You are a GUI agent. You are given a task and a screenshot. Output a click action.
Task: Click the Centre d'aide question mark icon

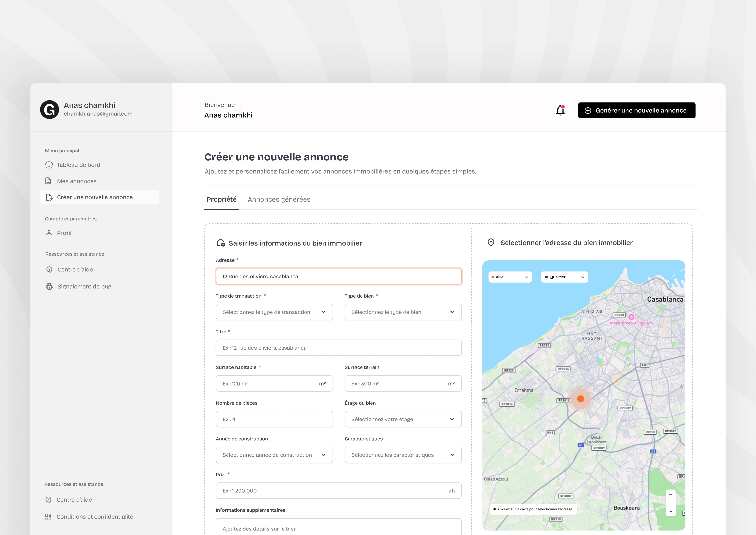click(49, 269)
